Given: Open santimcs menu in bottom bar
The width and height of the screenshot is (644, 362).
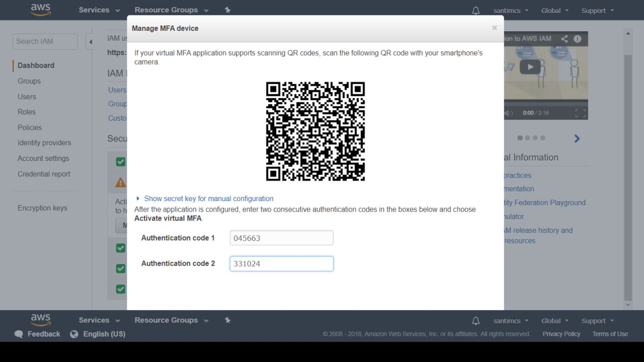Looking at the screenshot, I should [x=511, y=321].
